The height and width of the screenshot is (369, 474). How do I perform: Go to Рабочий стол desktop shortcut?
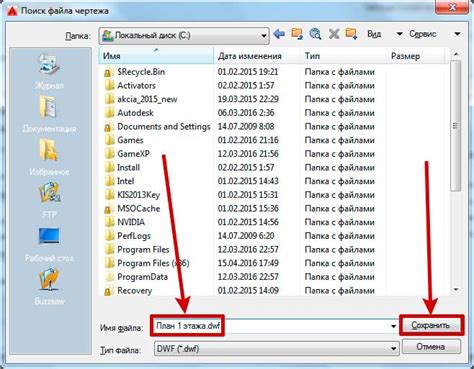pos(49,244)
